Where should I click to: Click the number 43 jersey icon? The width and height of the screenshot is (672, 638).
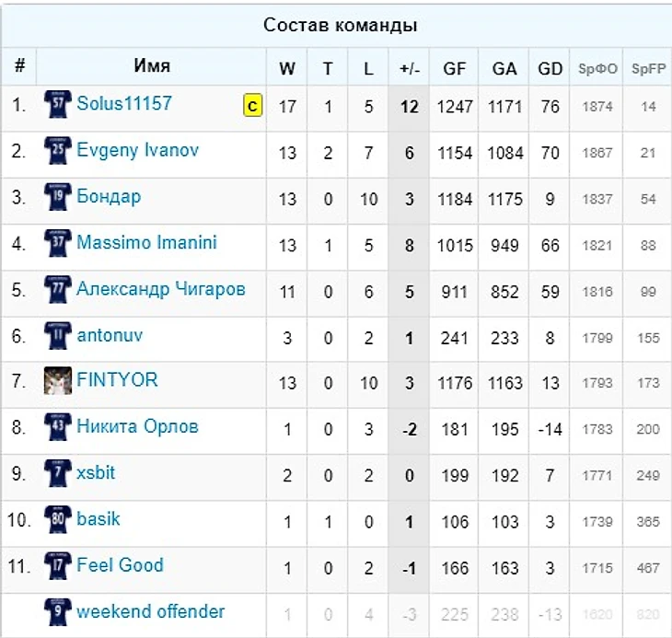[x=58, y=427]
